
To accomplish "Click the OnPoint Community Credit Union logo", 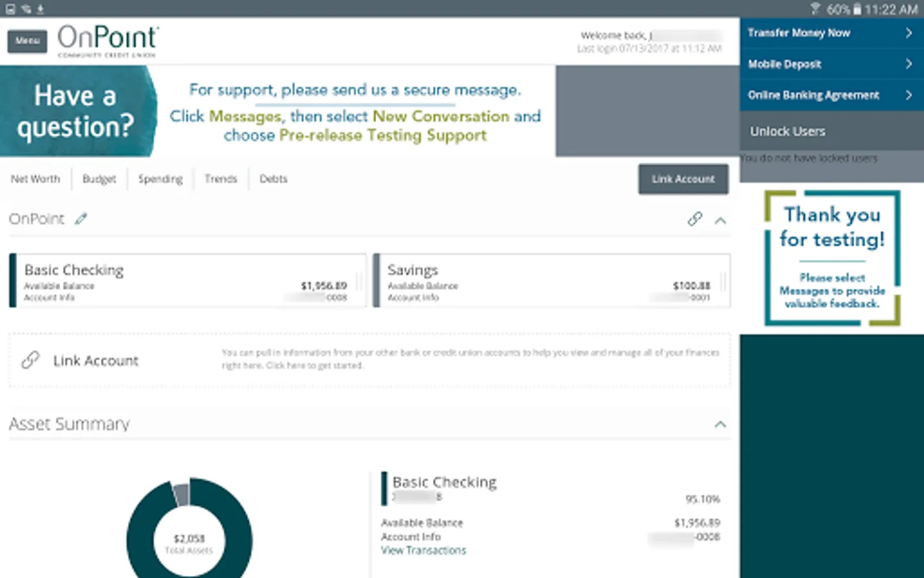I will click(x=108, y=41).
